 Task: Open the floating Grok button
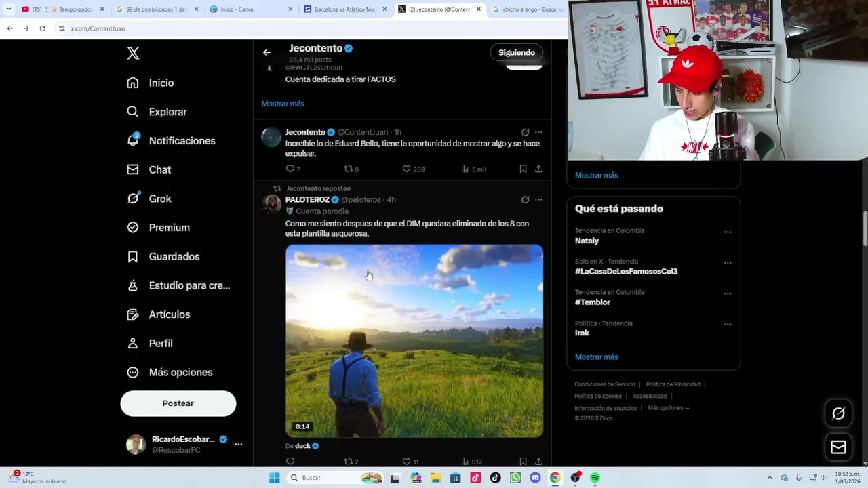pyautogui.click(x=838, y=413)
